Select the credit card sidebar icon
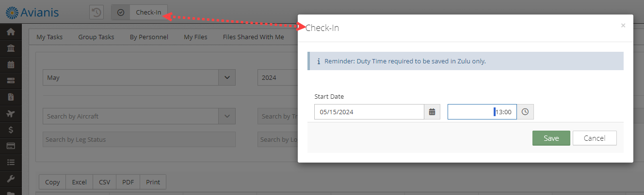Screen dimensions: 644x195 (11, 146)
